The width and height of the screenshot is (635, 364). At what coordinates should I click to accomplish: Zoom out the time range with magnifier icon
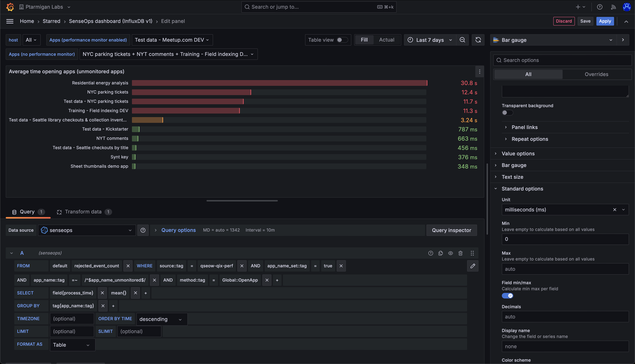[462, 40]
